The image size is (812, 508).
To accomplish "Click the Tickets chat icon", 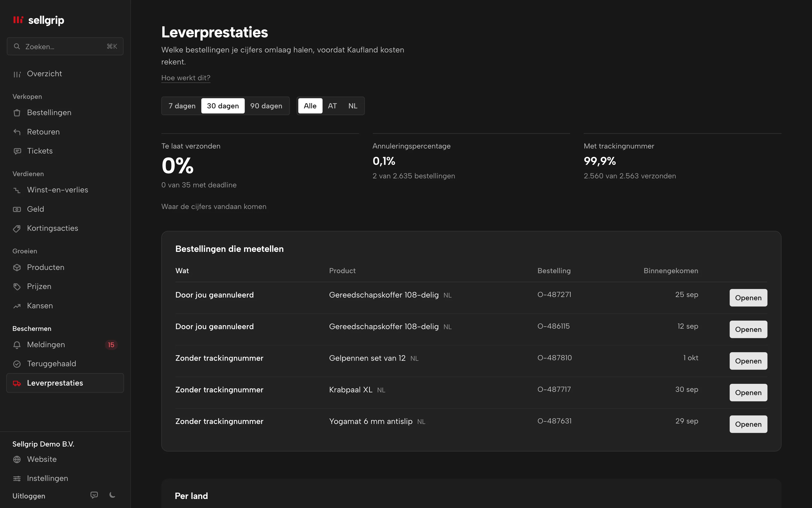I will coord(17,151).
